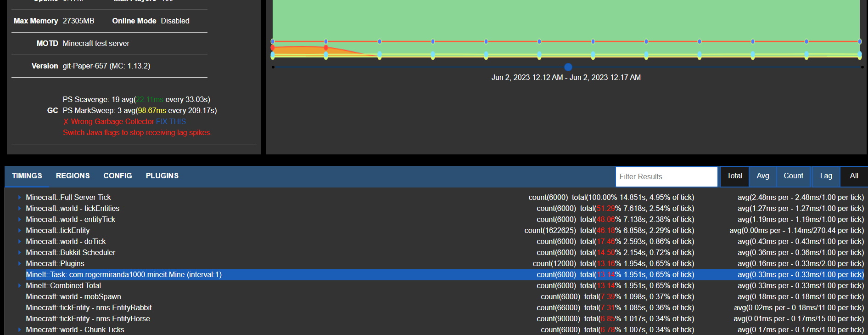Select the Lag view option
The height and width of the screenshot is (335, 868).
[826, 176]
